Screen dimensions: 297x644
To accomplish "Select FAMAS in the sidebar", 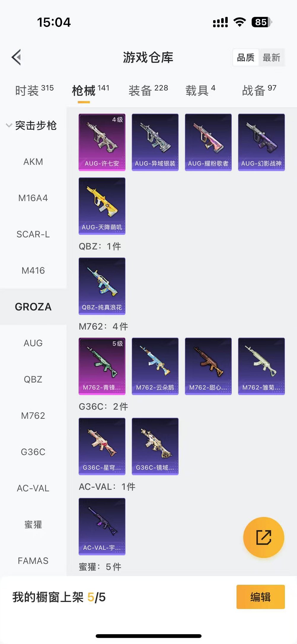I will point(33,561).
